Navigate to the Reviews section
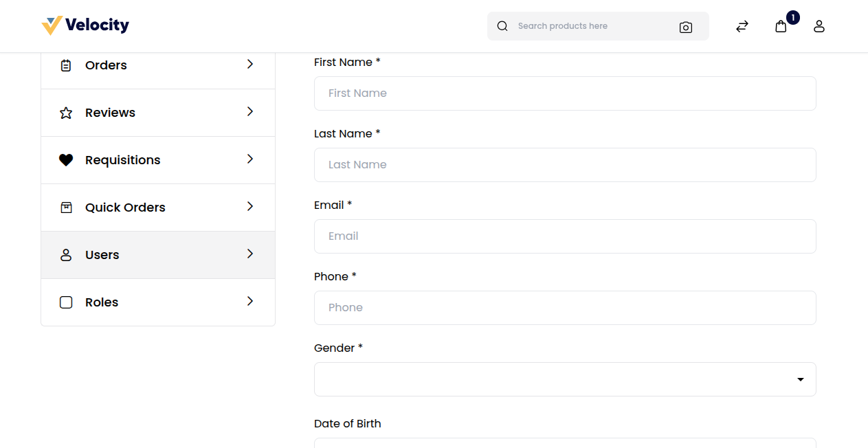 [x=110, y=112]
